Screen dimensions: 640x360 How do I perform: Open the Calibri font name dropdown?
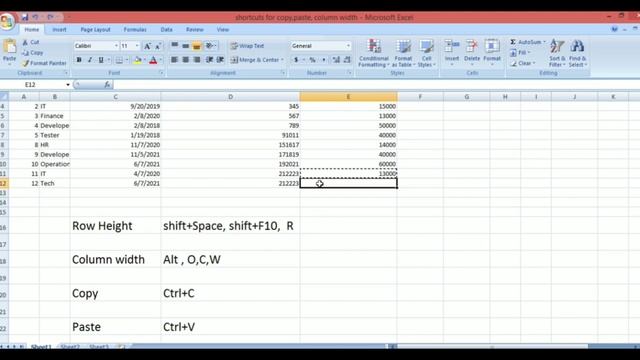click(x=116, y=46)
